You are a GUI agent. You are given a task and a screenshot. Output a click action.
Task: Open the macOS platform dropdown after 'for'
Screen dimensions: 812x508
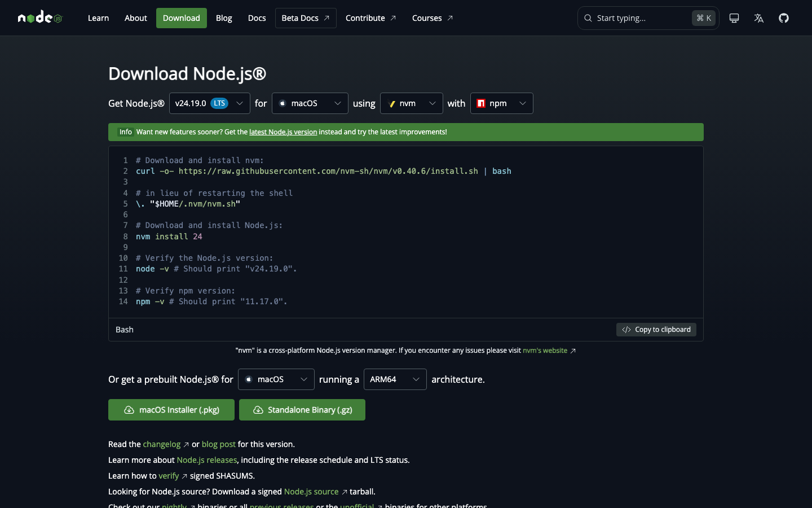[310, 103]
